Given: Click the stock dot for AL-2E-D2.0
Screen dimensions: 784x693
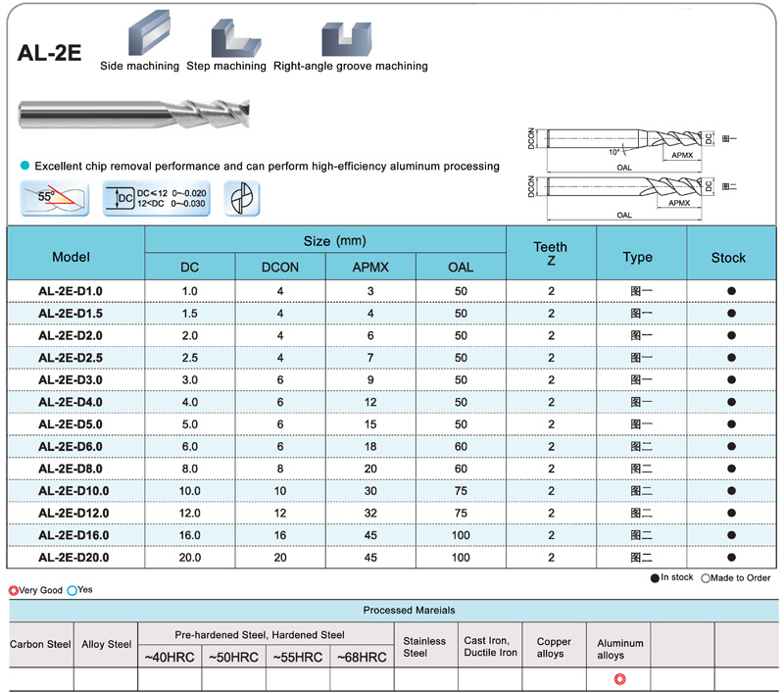Looking at the screenshot, I should click(x=731, y=335).
